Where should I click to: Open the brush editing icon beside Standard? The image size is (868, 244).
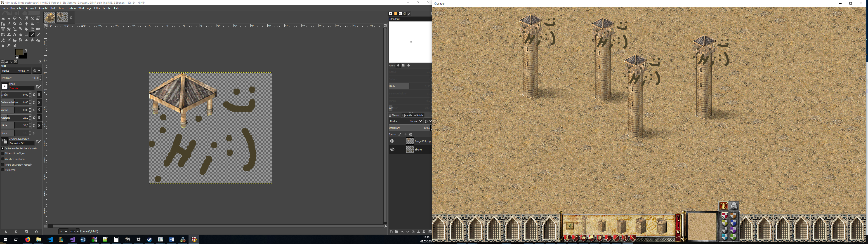tap(38, 87)
